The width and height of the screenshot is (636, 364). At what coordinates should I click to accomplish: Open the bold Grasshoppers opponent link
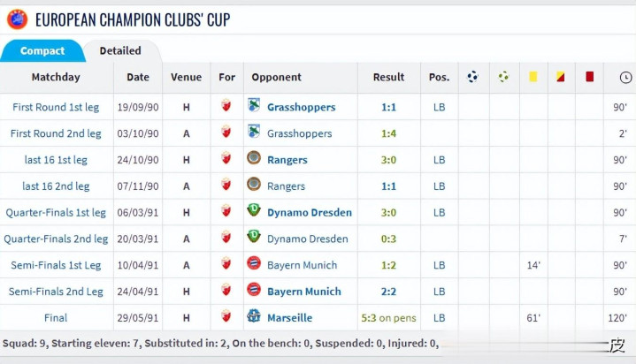(x=302, y=108)
